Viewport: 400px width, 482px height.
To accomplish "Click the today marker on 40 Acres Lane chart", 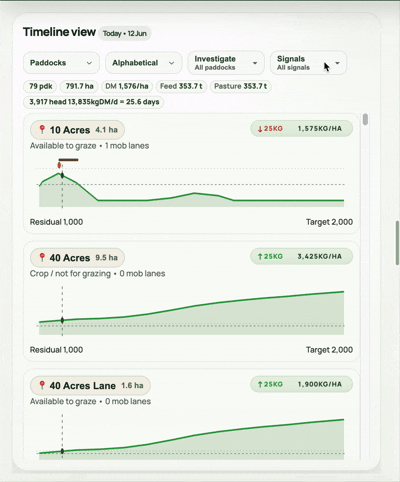I will (x=62, y=451).
